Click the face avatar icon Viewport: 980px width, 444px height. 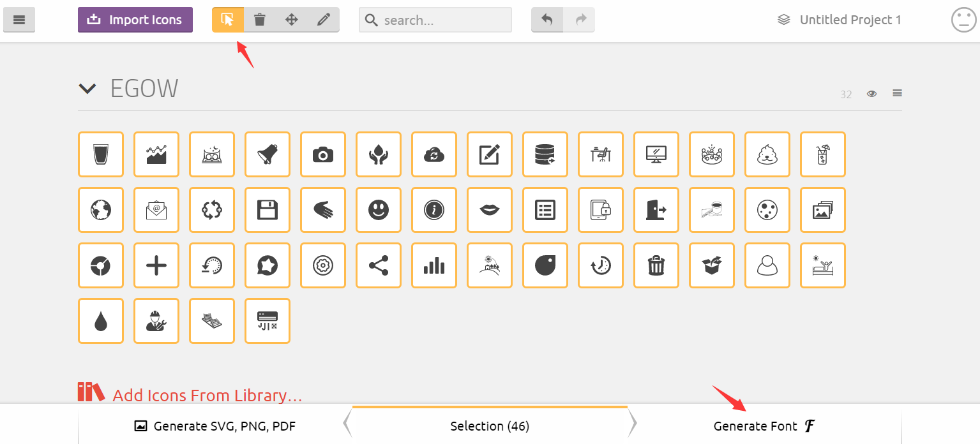coord(963,20)
